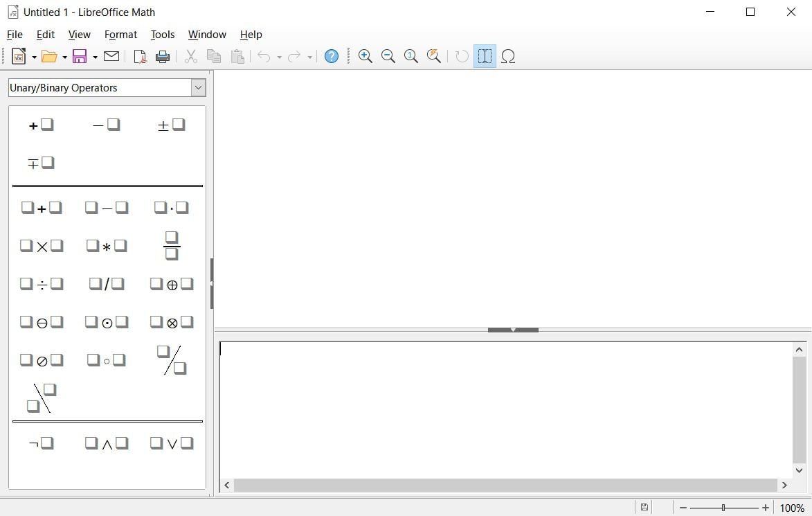
Task: Click the modified status icon in status bar
Action: [x=644, y=507]
